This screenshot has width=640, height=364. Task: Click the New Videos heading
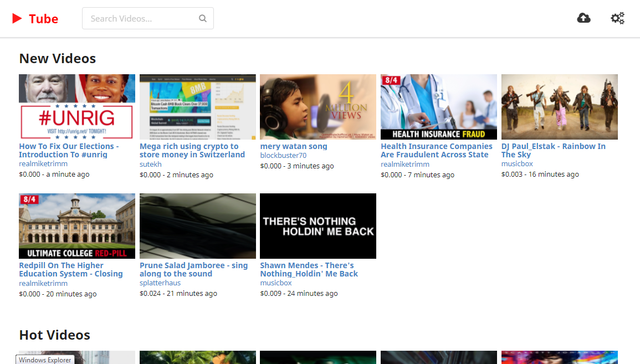tap(58, 58)
